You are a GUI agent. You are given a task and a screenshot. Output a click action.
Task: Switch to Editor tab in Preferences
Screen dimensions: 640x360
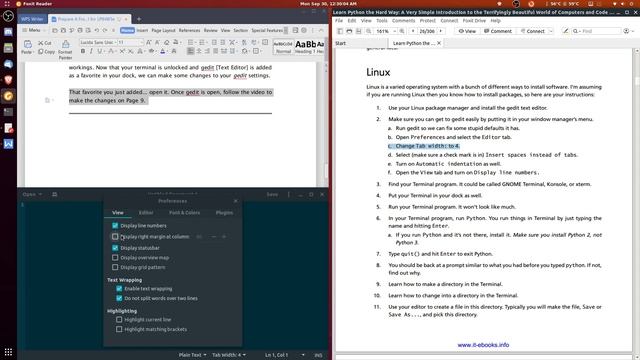pos(146,213)
